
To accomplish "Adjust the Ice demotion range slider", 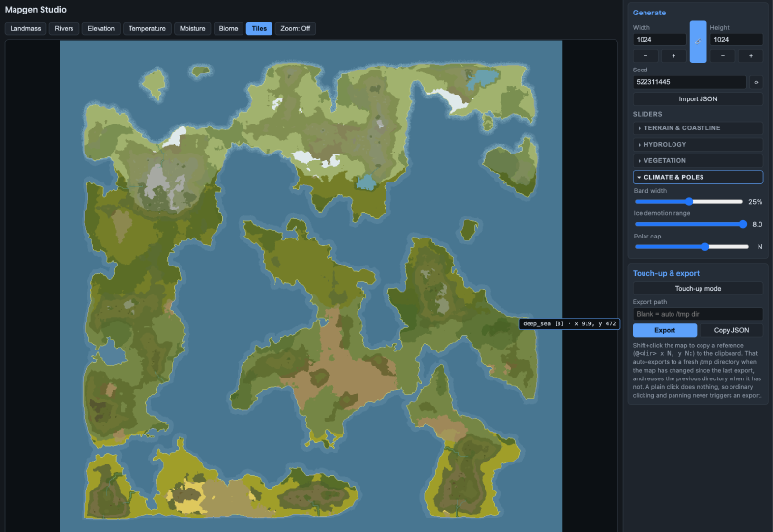I will [689, 224].
